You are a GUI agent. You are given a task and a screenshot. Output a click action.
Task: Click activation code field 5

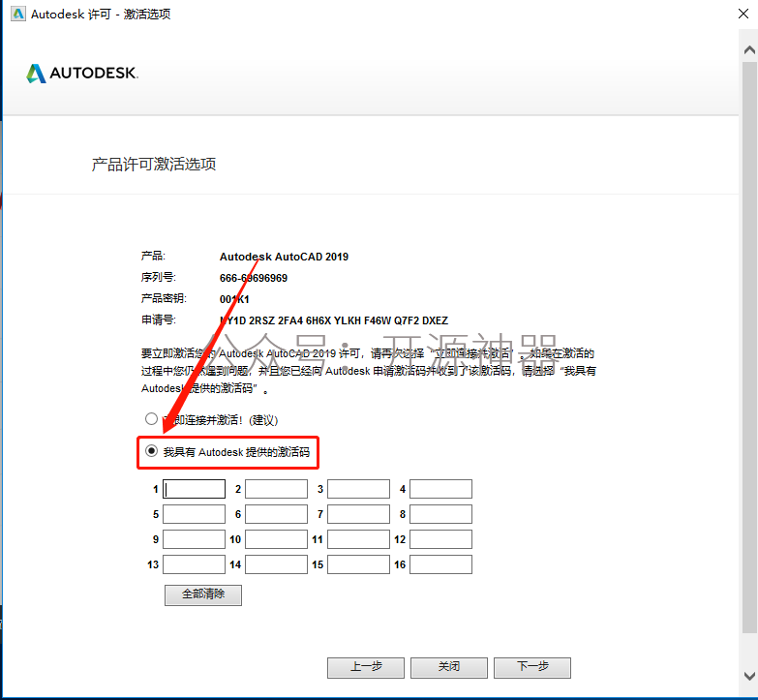194,514
